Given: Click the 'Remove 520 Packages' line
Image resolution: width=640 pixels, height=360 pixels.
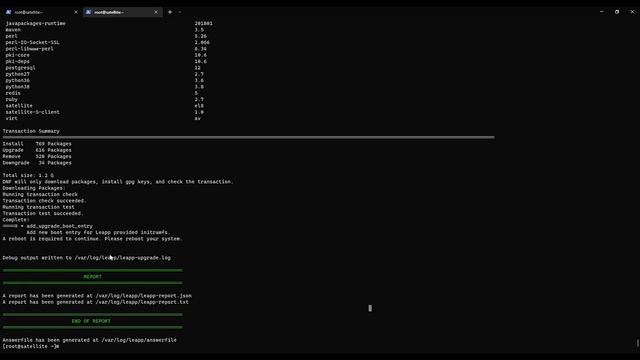Looking at the screenshot, I should tap(37, 156).
